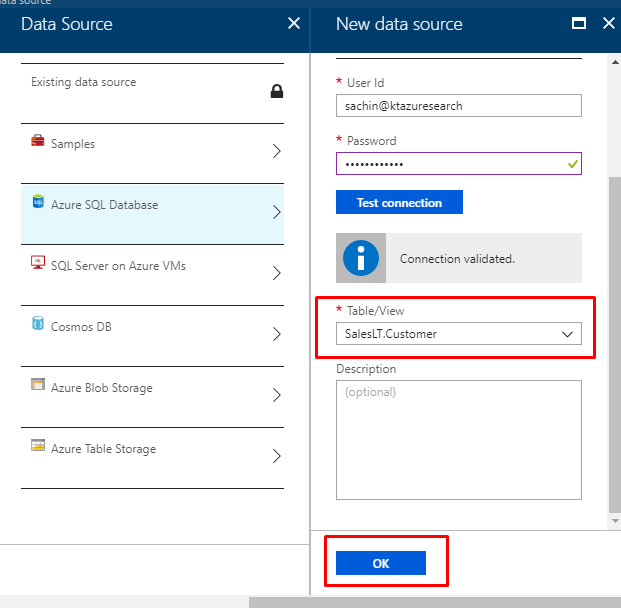Click the blade scrollbar down arrow
Image resolution: width=621 pixels, height=608 pixels.
point(615,521)
